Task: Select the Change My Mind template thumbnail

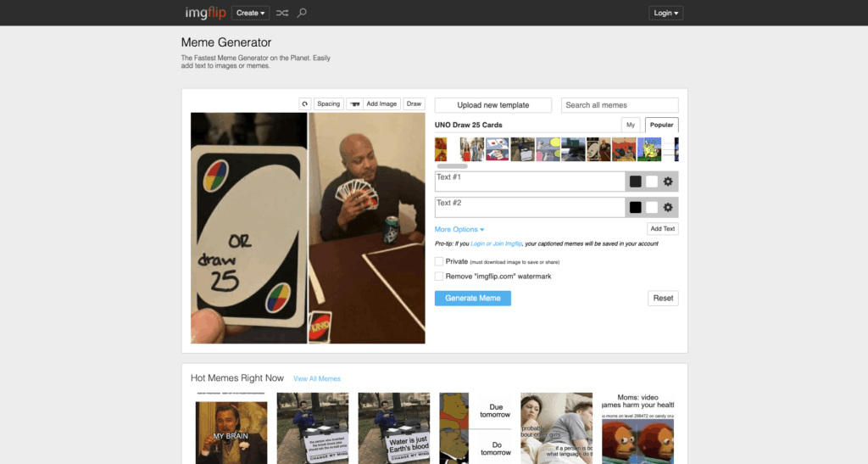Action: click(x=522, y=149)
